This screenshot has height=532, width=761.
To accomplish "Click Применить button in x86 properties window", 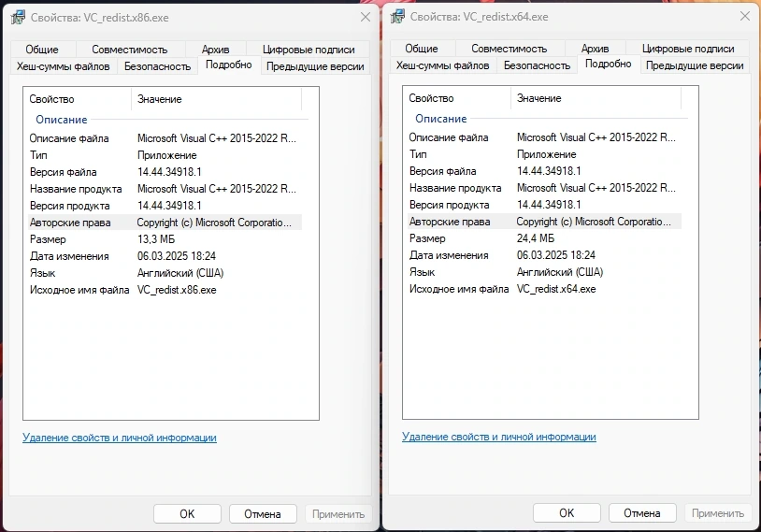I will [338, 514].
